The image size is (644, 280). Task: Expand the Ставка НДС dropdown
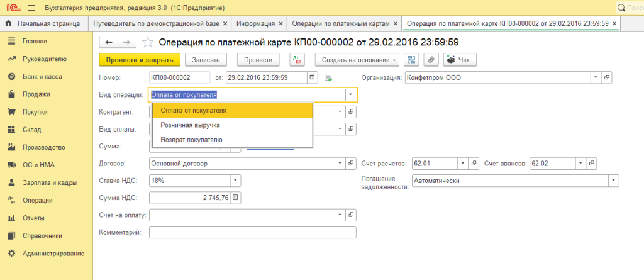(236, 181)
